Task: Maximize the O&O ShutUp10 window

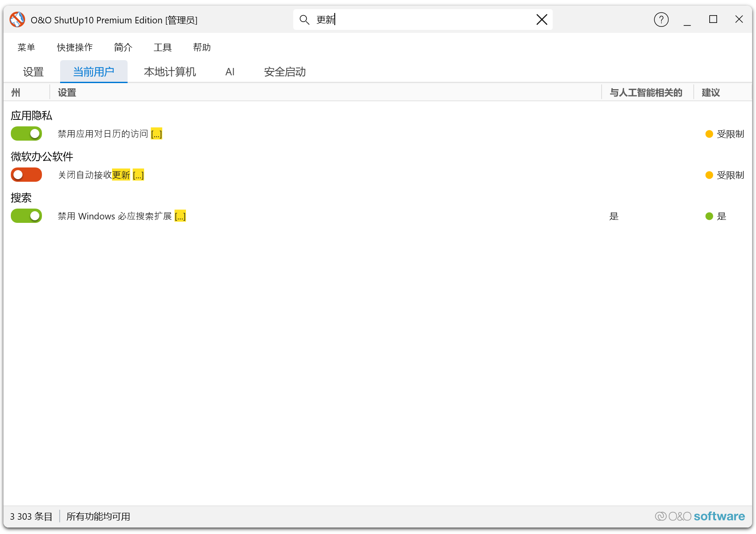Action: click(x=713, y=19)
